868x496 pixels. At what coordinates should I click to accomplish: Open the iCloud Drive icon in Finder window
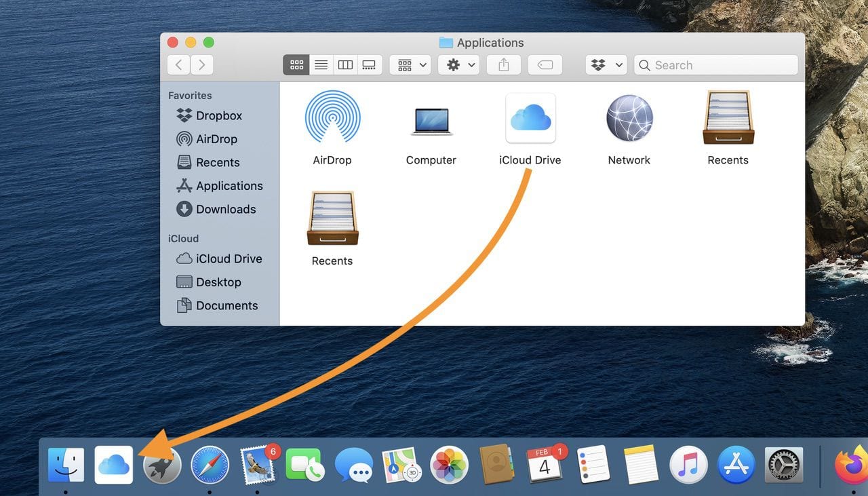pyautogui.click(x=530, y=119)
